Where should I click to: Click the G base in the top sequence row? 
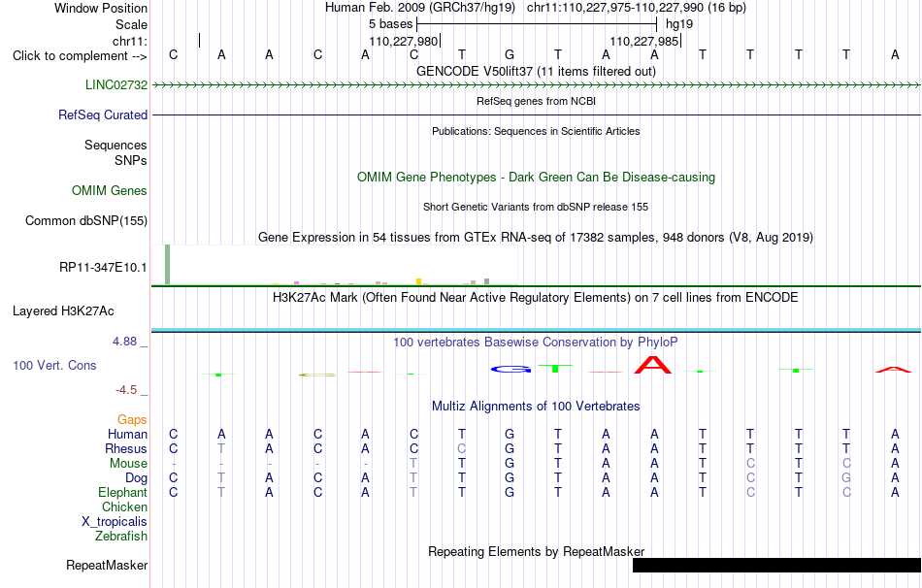[x=510, y=54]
